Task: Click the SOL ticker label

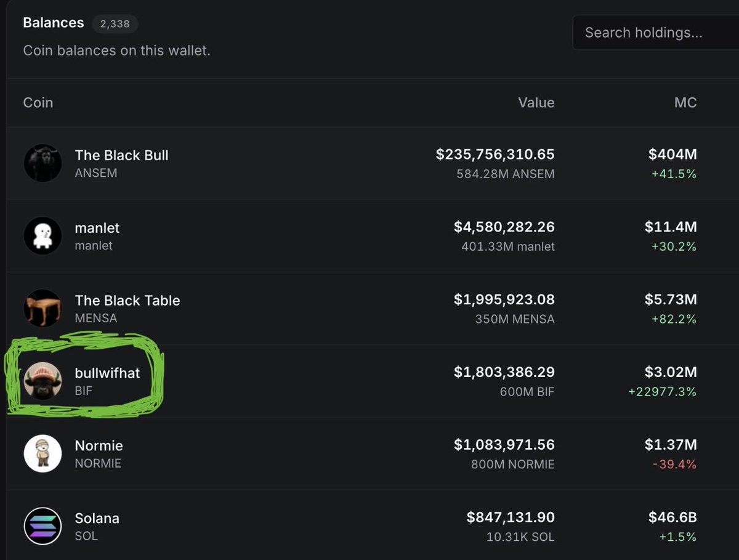Action: point(86,536)
